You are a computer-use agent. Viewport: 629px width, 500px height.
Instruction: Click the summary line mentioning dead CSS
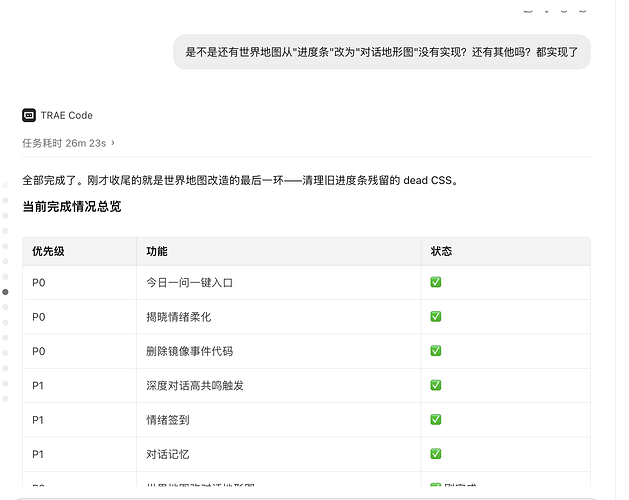pos(241,181)
